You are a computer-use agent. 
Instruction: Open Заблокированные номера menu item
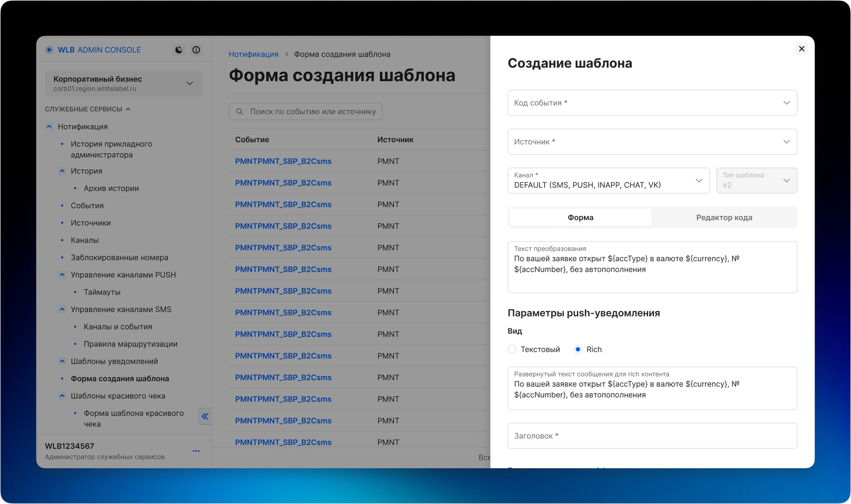coord(119,257)
